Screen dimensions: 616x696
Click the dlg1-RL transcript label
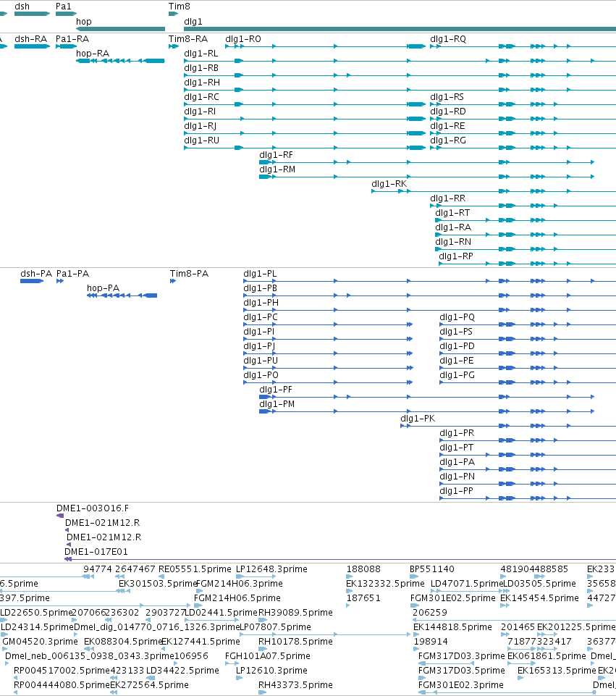(x=201, y=54)
